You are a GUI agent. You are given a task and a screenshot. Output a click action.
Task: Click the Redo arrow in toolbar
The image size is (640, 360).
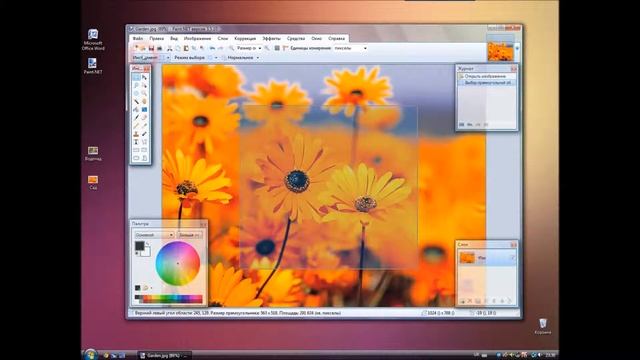[x=220, y=48]
